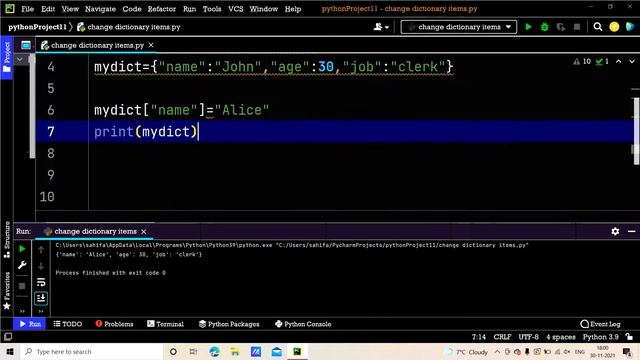The width and height of the screenshot is (640, 360).
Task: Open the Problems tool window
Action: pyautogui.click(x=115, y=324)
